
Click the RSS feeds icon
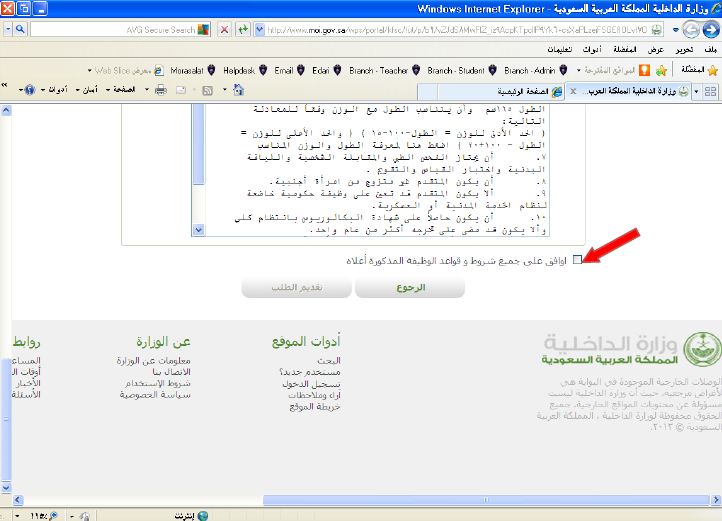point(205,91)
